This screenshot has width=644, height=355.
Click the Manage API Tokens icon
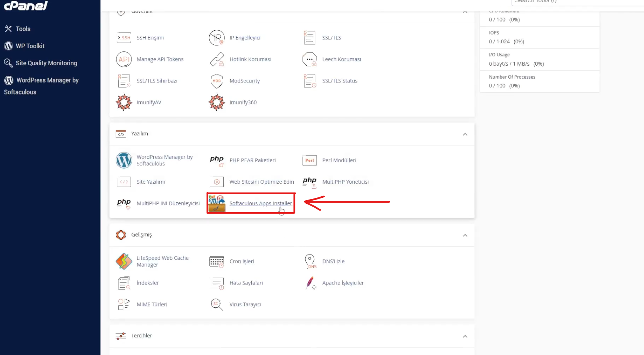[x=124, y=59]
